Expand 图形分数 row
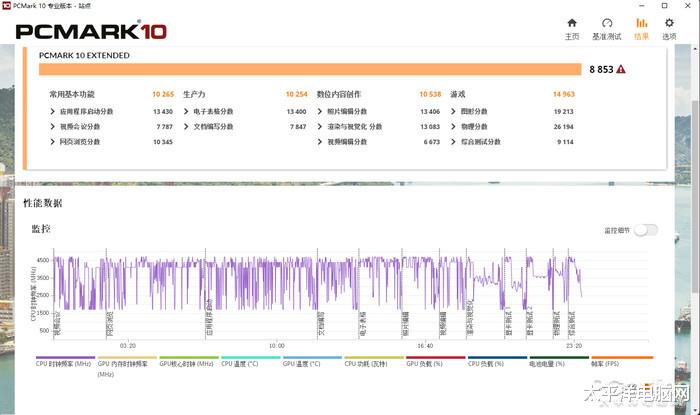The width and height of the screenshot is (700, 415). click(x=453, y=111)
